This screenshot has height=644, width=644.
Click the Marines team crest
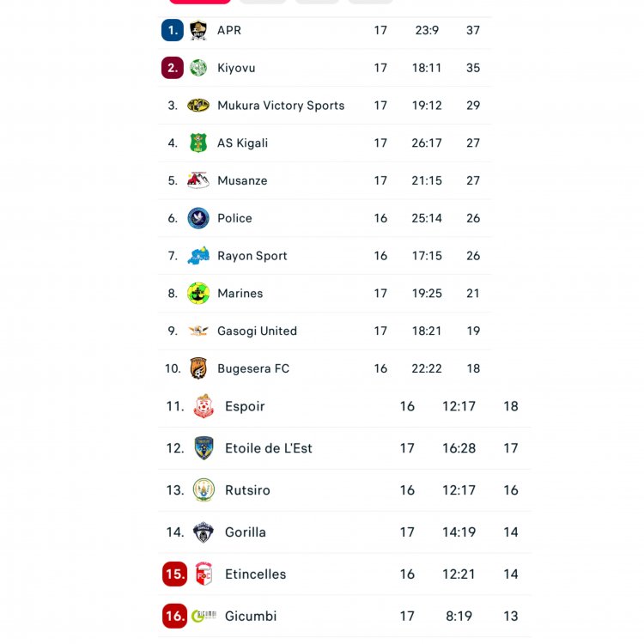[198, 293]
